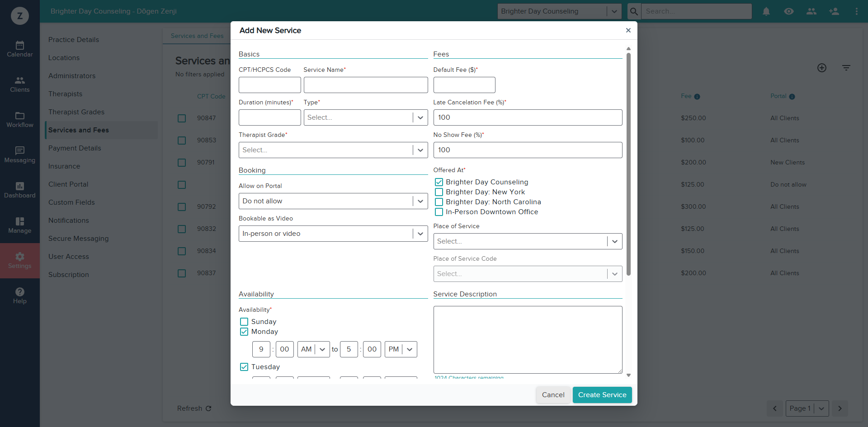Click the Create Service button
This screenshot has height=427, width=868.
point(602,395)
